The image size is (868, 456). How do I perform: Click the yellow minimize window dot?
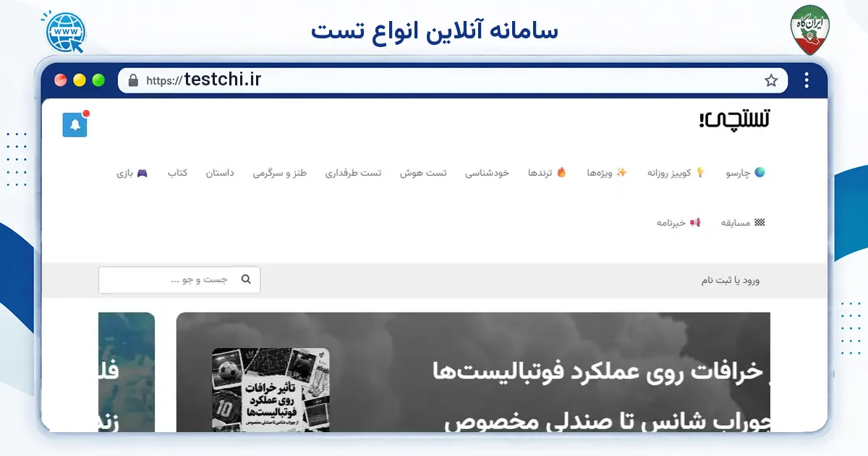pyautogui.click(x=80, y=80)
